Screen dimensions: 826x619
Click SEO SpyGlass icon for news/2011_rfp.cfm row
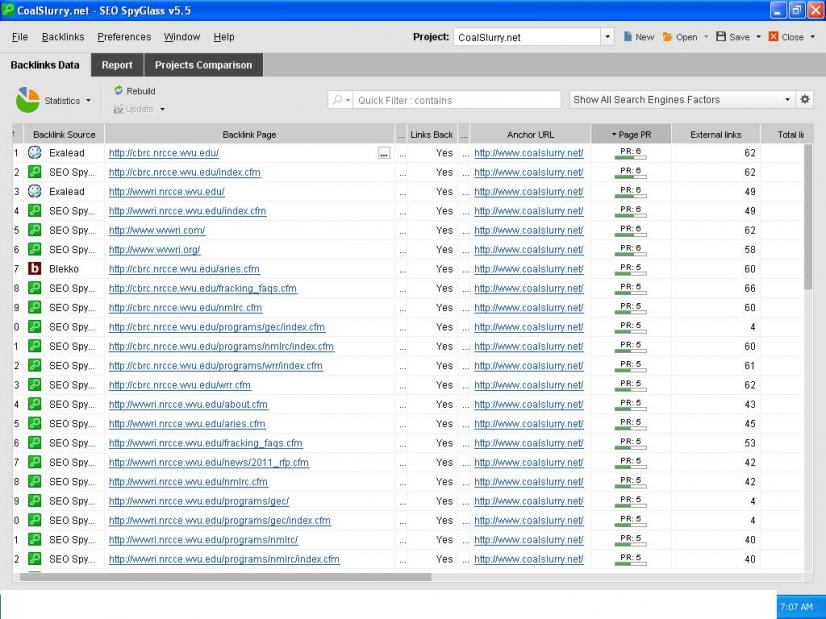coord(35,462)
